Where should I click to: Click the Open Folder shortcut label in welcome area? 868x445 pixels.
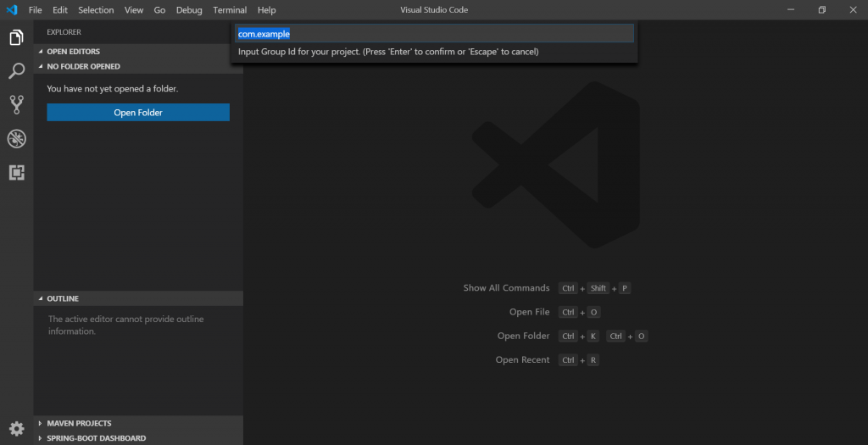coord(523,336)
